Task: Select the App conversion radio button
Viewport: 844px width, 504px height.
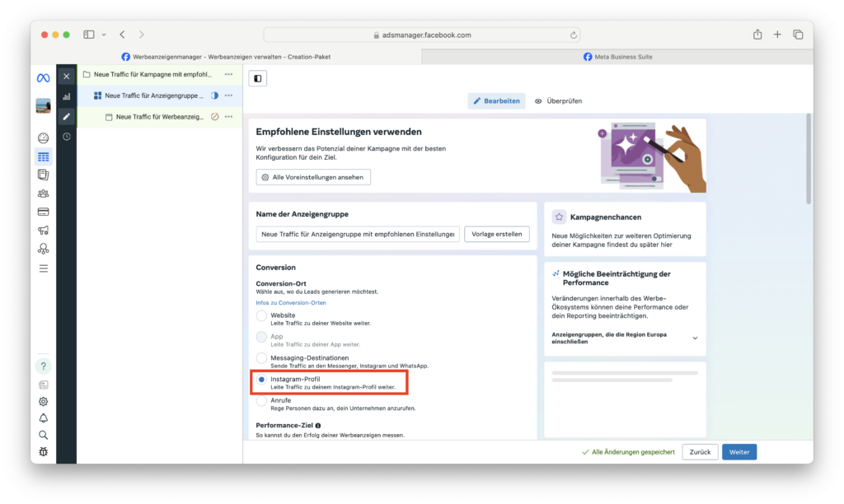Action: point(261,337)
